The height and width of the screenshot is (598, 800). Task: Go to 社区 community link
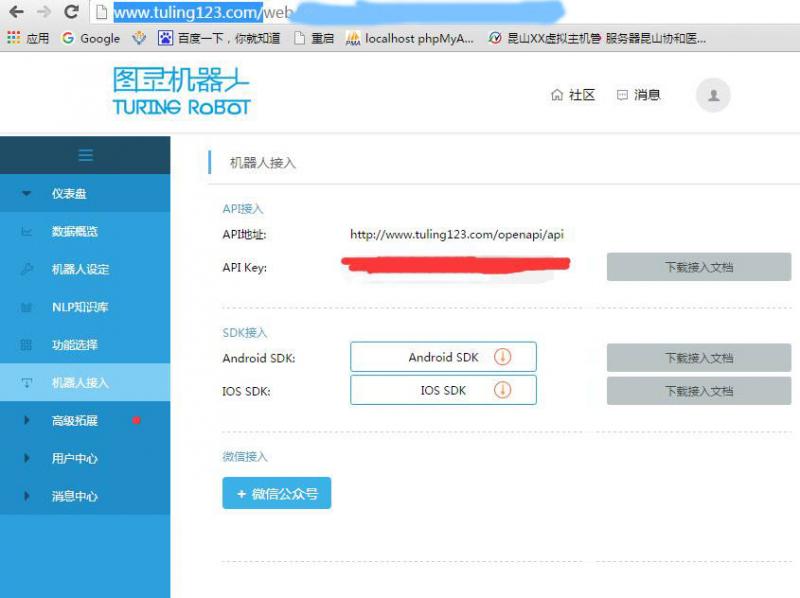tap(573, 95)
